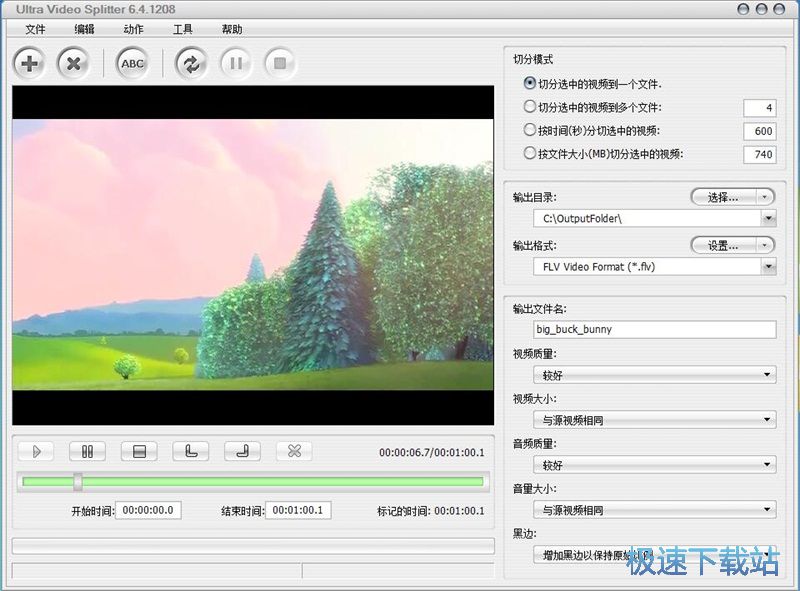Open the 动作 menu
Viewport: 800px width, 591px height.
[x=133, y=29]
